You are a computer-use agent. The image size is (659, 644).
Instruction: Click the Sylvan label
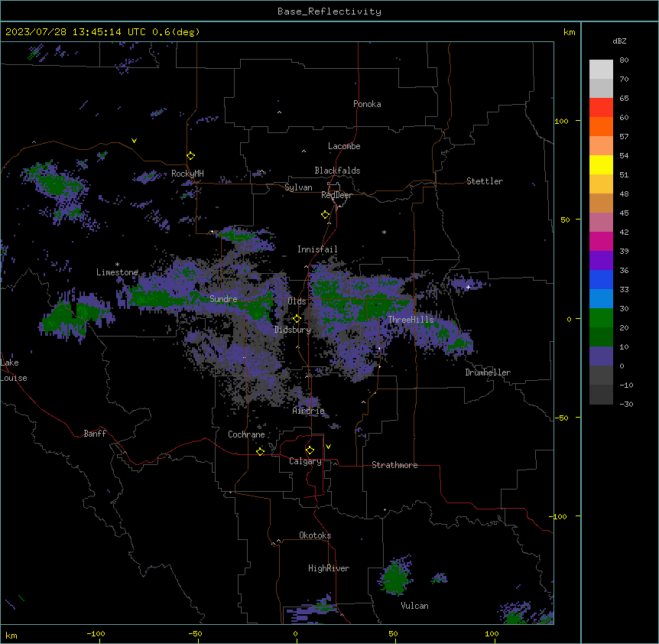pyautogui.click(x=298, y=187)
